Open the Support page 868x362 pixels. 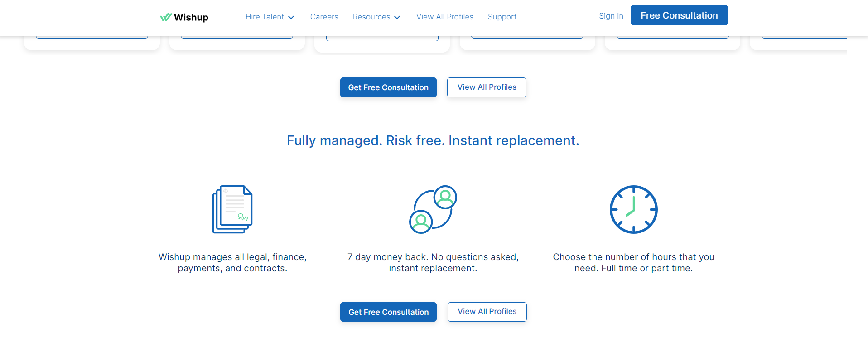point(502,17)
